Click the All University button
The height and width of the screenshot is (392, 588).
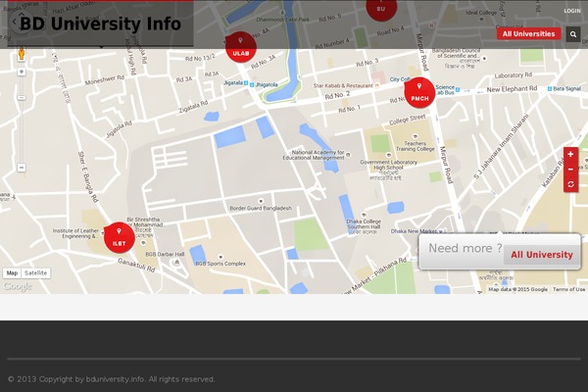point(542,255)
